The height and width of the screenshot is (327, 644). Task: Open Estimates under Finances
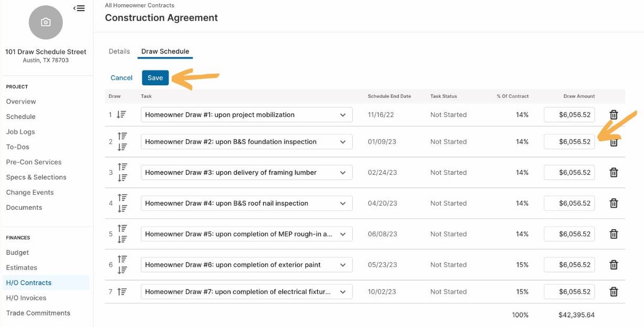tap(21, 268)
